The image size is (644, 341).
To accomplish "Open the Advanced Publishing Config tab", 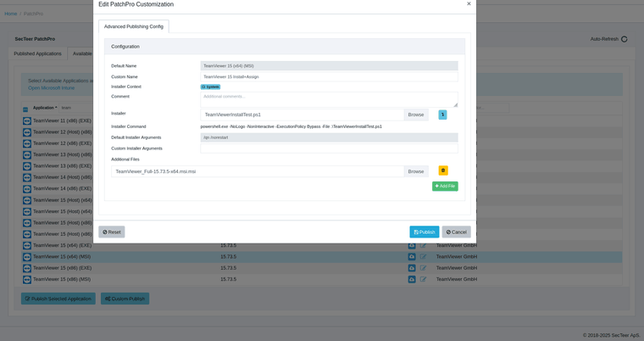I will pyautogui.click(x=134, y=26).
